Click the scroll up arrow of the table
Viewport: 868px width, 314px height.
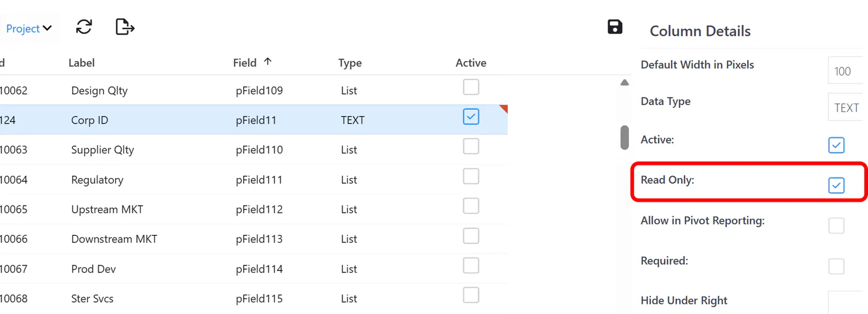click(624, 82)
